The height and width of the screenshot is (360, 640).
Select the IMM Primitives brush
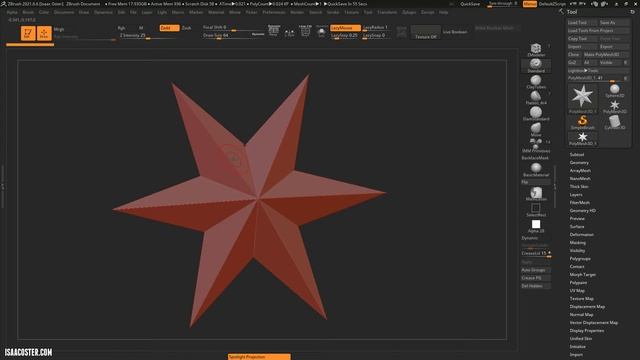[x=536, y=146]
